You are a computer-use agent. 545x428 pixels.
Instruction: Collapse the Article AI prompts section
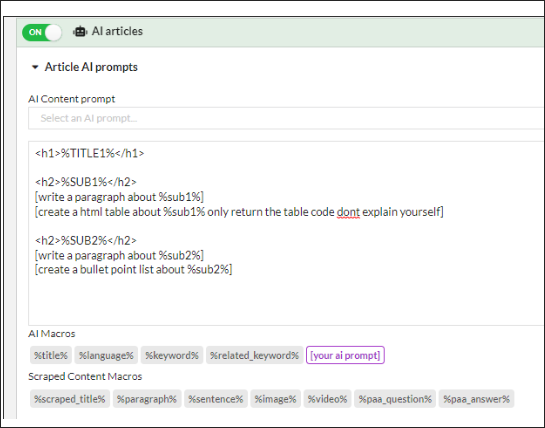point(35,67)
